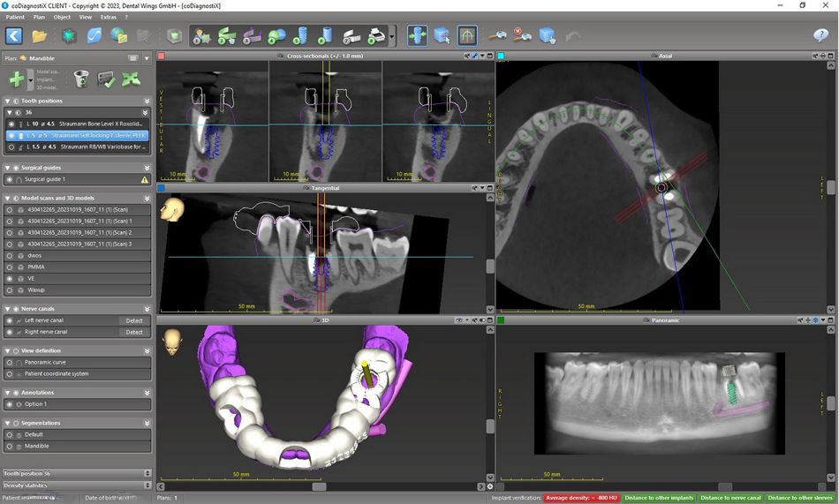Click Detect for the Left nerve canal

(134, 320)
